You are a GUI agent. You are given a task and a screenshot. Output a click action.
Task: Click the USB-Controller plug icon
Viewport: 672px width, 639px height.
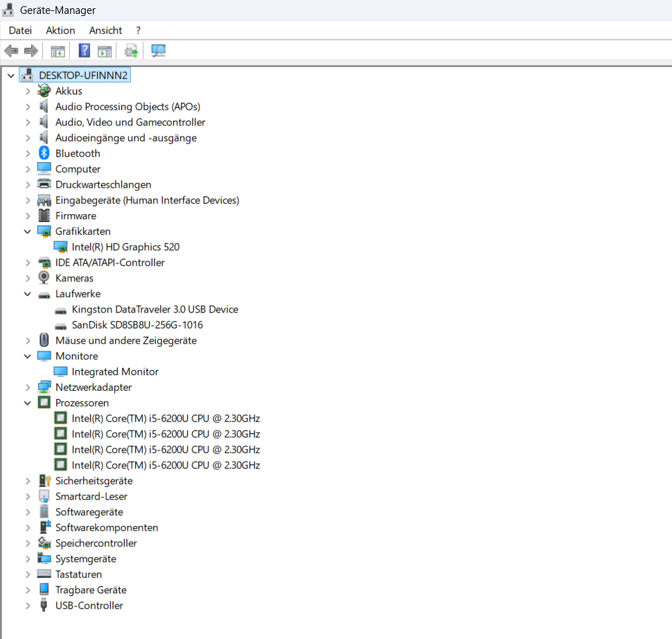pos(44,605)
